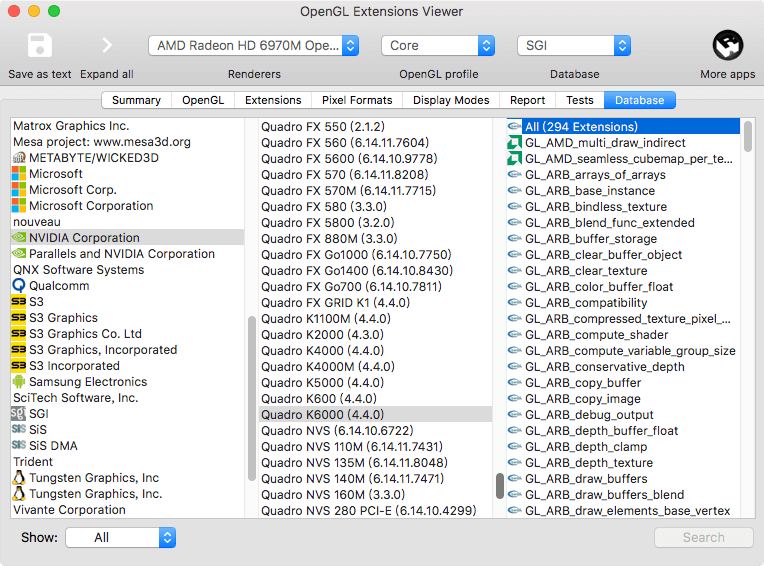Image resolution: width=764 pixels, height=566 pixels.
Task: Select Mesa project: www.mesa3d.org vendor
Action: 127,142
